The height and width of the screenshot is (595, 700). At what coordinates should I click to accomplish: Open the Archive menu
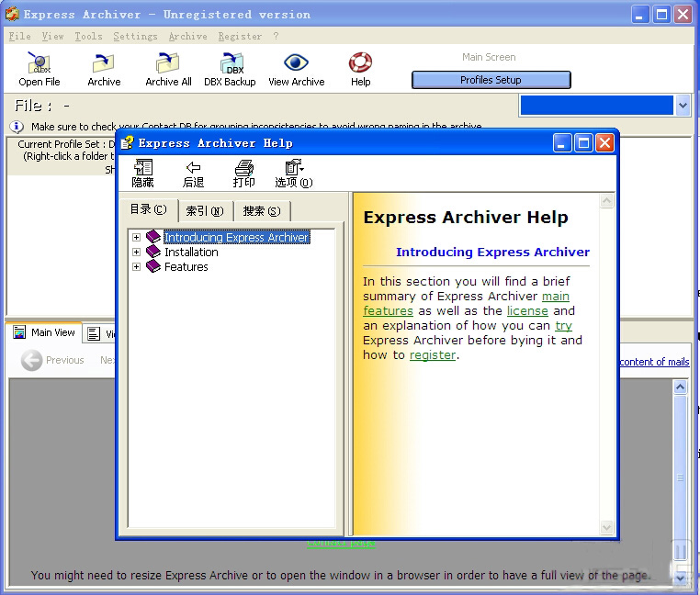187,36
